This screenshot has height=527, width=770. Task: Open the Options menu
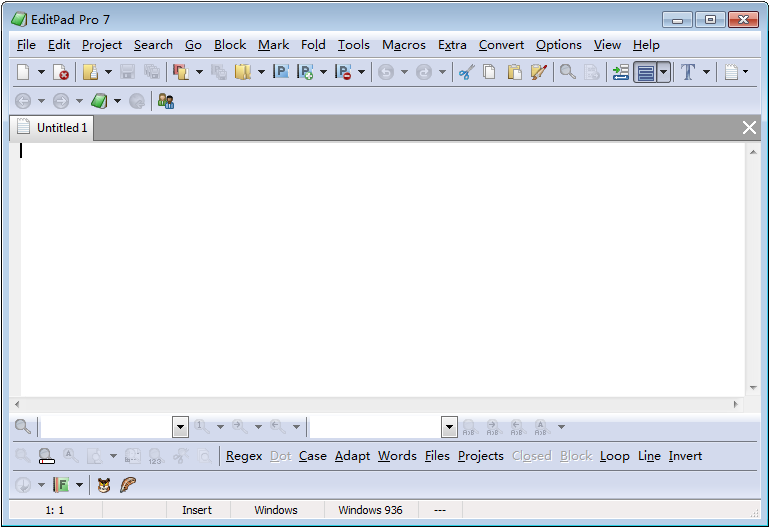coord(558,45)
